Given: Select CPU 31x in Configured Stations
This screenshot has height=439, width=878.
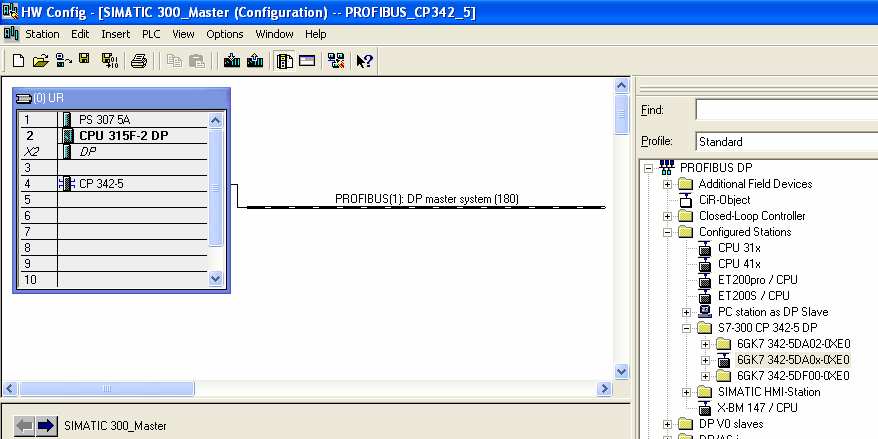Looking at the screenshot, I should (739, 248).
